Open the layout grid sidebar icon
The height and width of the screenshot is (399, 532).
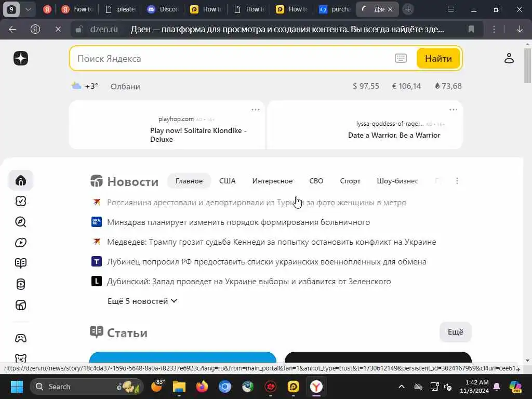(21, 305)
